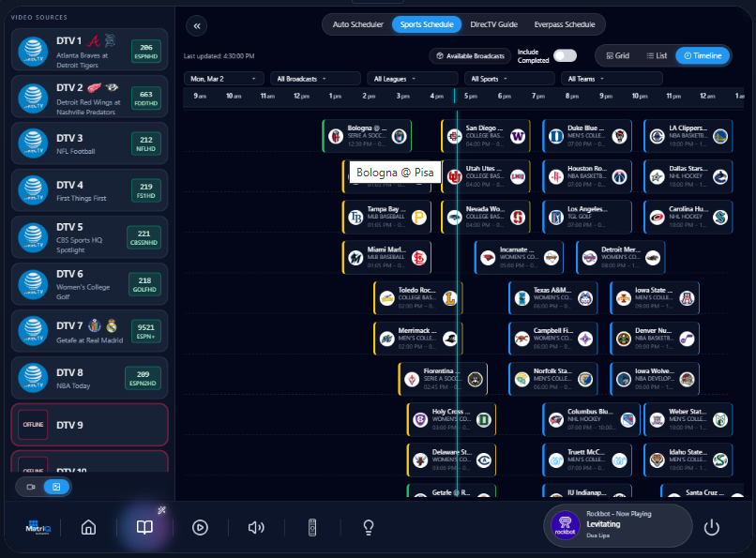Click the lightbulb icon in bottom nav
756x558 pixels.
369,527
